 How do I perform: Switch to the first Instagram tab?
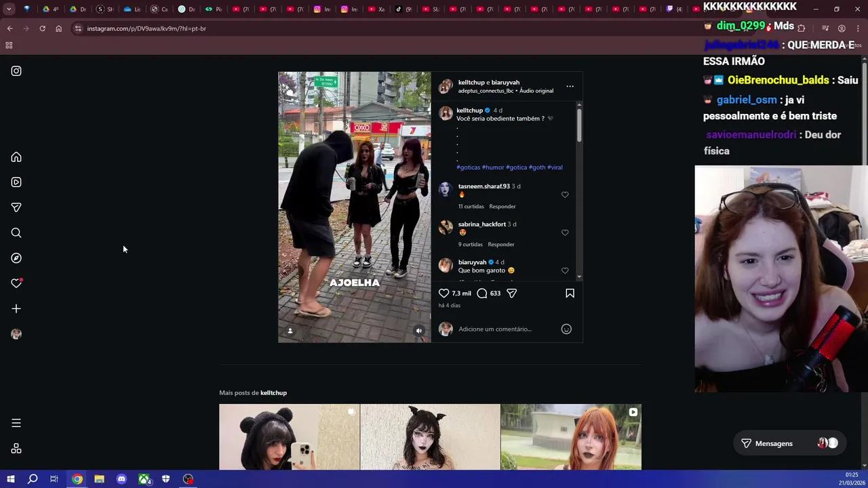click(x=323, y=9)
